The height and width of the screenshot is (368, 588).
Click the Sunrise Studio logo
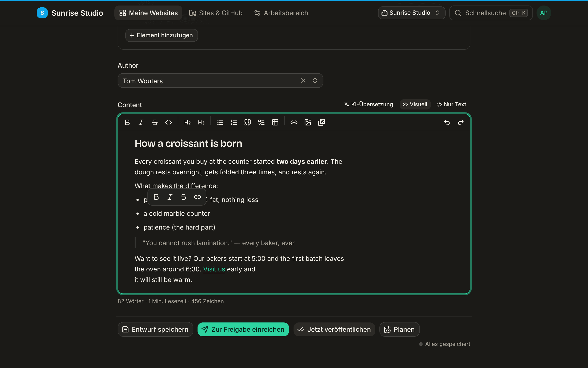pyautogui.click(x=70, y=13)
